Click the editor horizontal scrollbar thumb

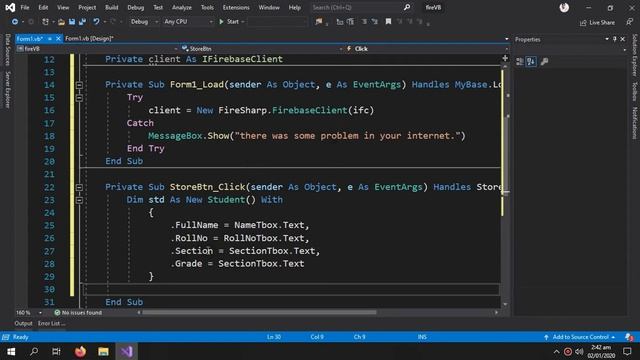coord(259,313)
